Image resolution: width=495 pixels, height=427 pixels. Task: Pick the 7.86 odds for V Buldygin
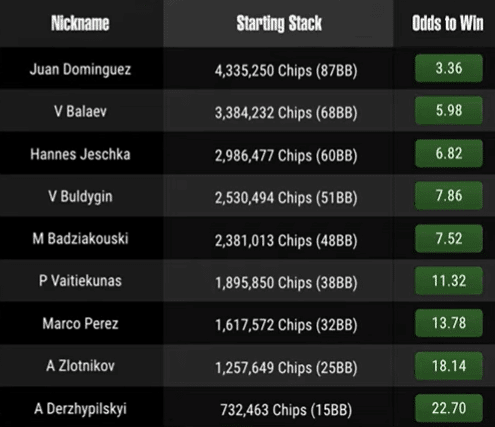[449, 196]
